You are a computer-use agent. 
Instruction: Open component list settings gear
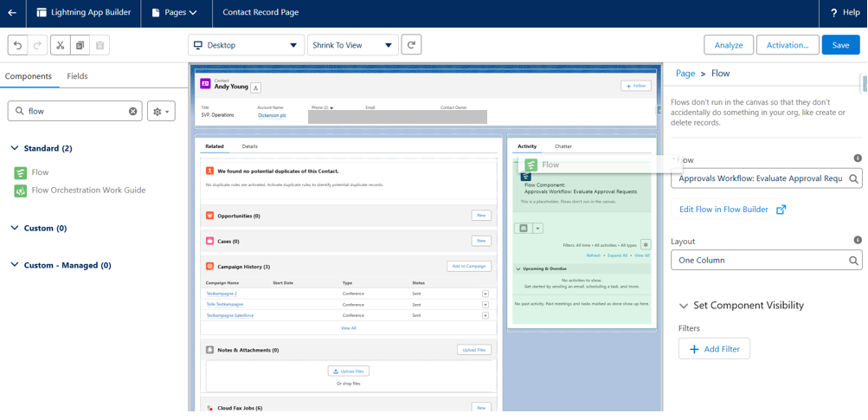click(161, 111)
